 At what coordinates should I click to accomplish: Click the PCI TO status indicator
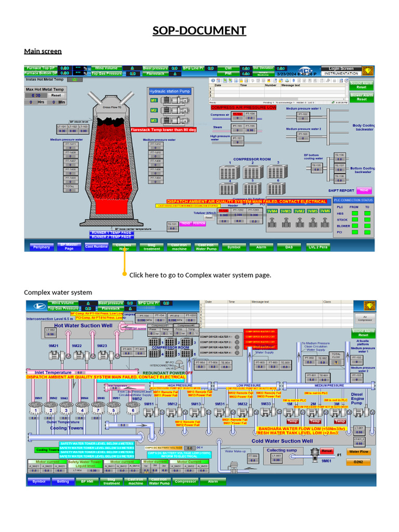click(367, 232)
